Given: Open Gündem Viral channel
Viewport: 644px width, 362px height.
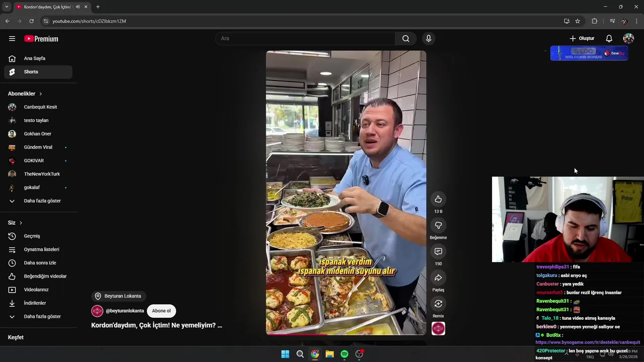Looking at the screenshot, I should [38, 147].
